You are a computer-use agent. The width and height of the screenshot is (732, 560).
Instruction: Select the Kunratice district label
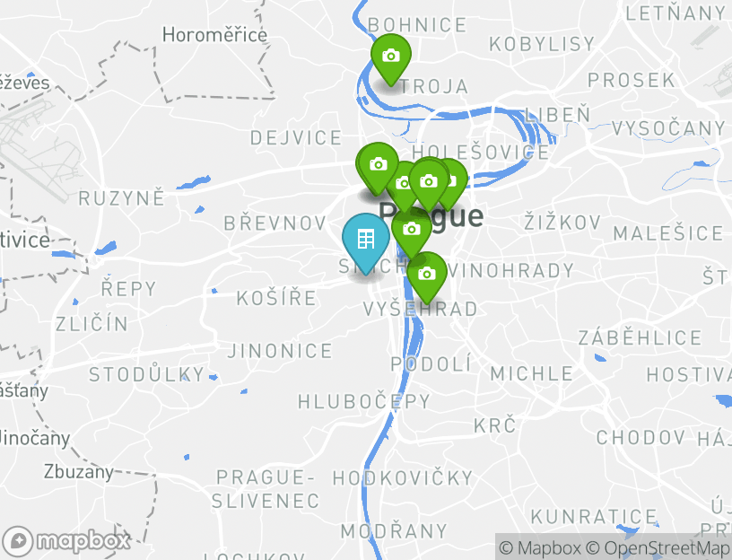[x=594, y=517]
